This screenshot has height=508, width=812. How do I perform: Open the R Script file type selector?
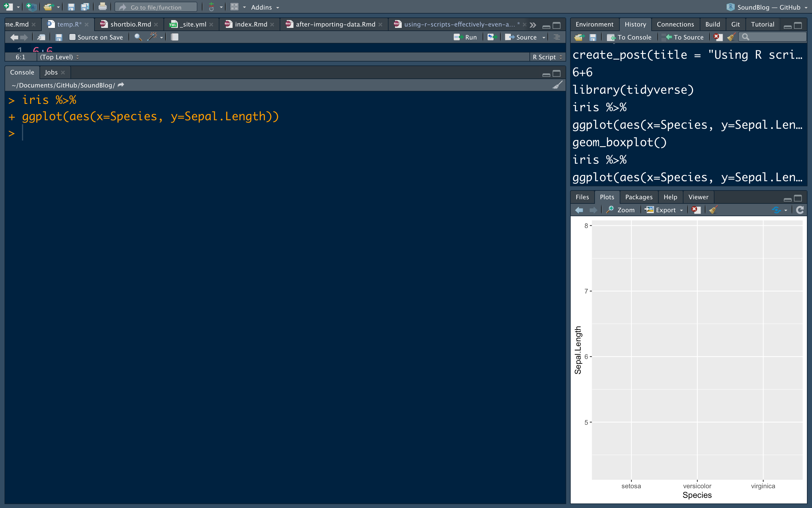pos(547,57)
